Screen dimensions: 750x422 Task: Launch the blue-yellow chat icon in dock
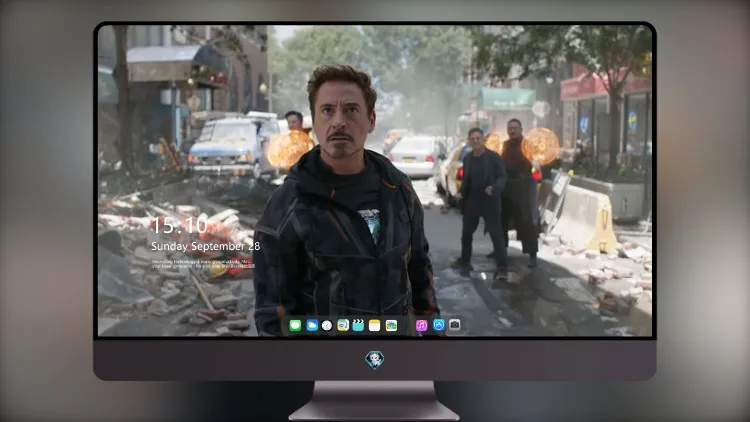343,326
